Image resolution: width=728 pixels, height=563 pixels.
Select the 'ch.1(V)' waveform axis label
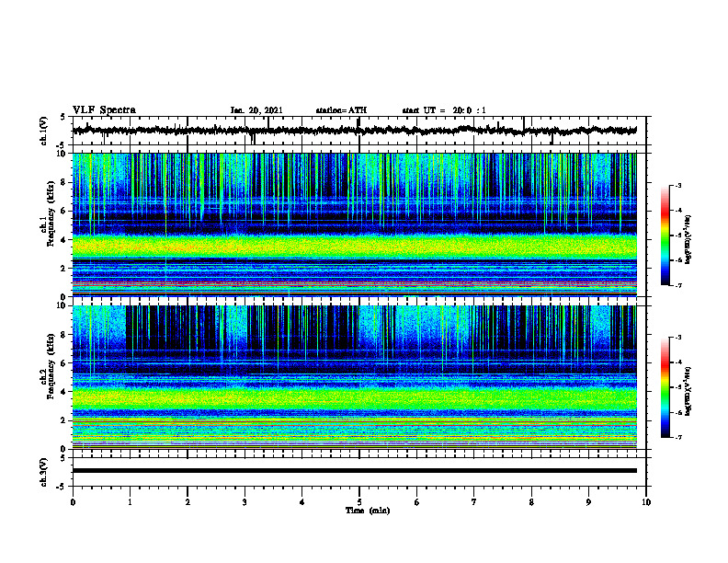coord(44,131)
